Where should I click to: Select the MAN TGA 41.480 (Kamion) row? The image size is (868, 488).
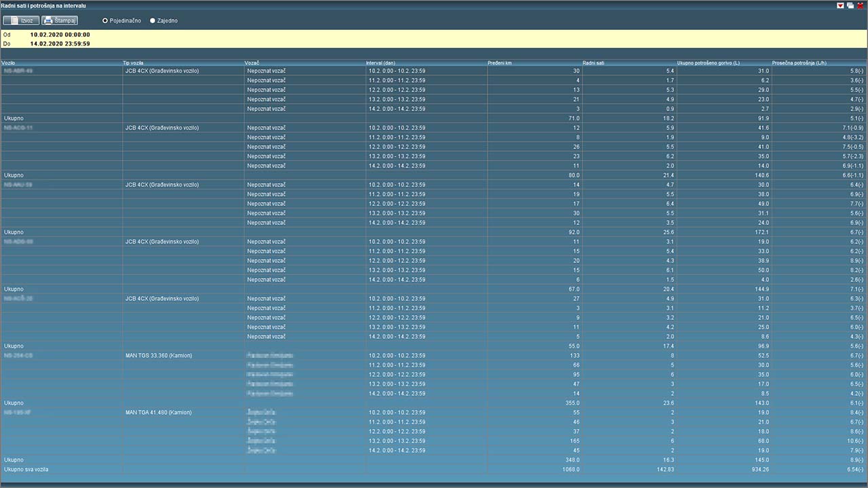click(159, 412)
